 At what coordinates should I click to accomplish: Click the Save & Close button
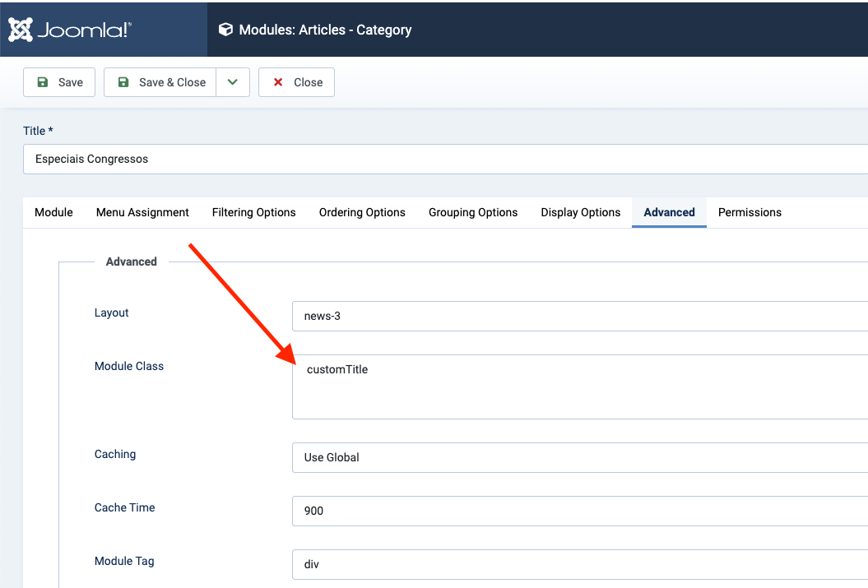[160, 82]
